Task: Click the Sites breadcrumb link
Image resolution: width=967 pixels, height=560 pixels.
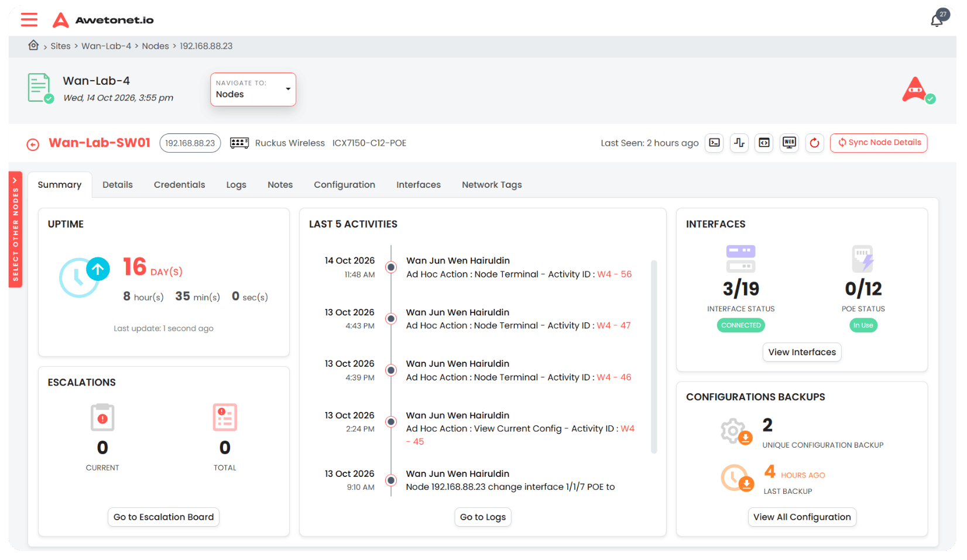Action: coord(60,46)
